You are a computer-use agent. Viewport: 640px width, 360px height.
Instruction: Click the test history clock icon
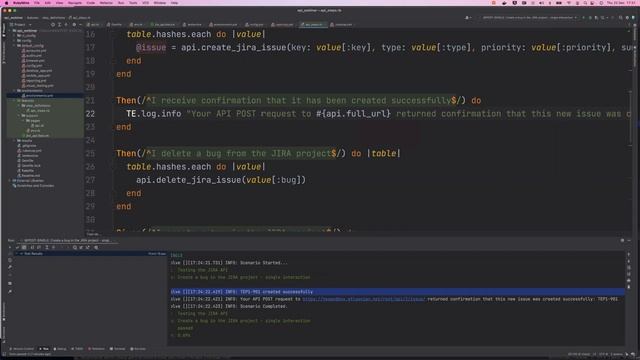click(75, 247)
